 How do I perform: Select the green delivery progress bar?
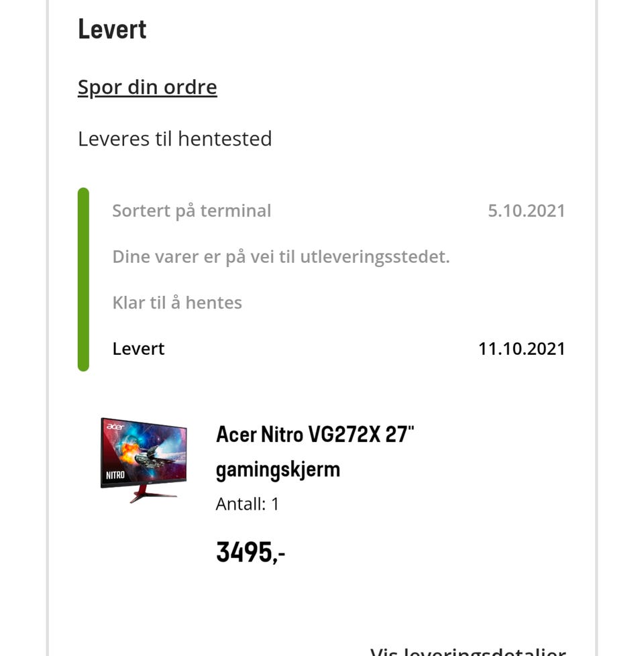tap(83, 280)
